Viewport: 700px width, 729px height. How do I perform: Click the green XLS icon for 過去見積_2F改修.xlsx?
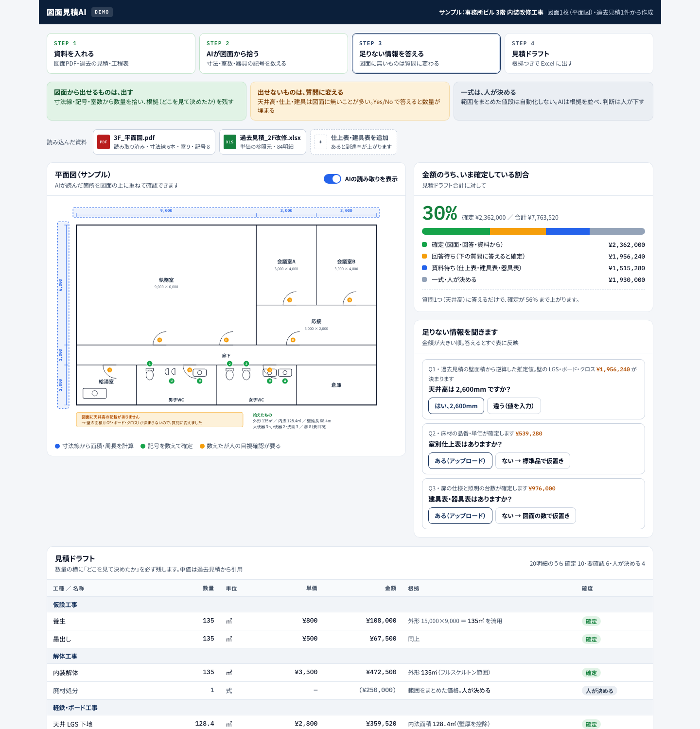(230, 142)
